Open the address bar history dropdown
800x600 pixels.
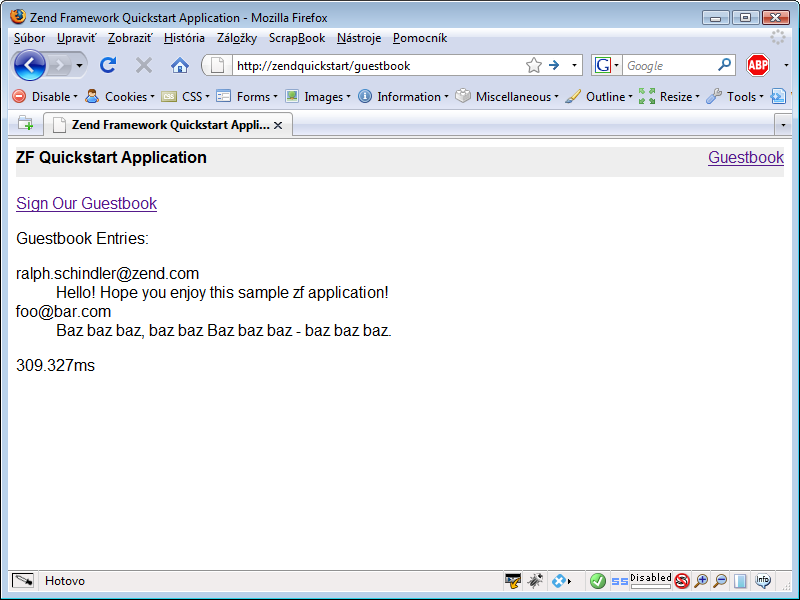pyautogui.click(x=574, y=65)
